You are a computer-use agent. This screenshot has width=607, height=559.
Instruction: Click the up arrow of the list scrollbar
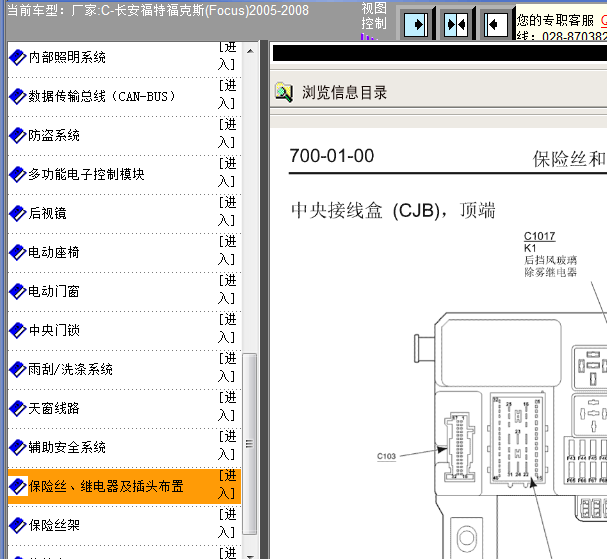pos(250,51)
